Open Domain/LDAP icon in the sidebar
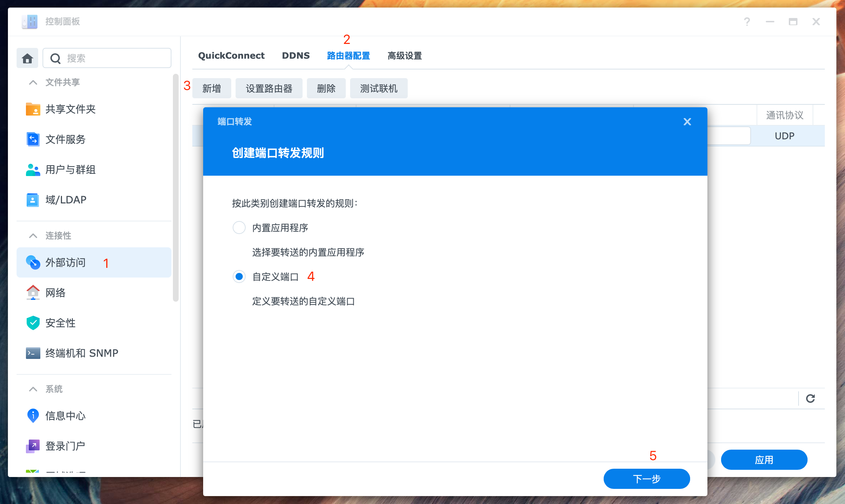 33,200
